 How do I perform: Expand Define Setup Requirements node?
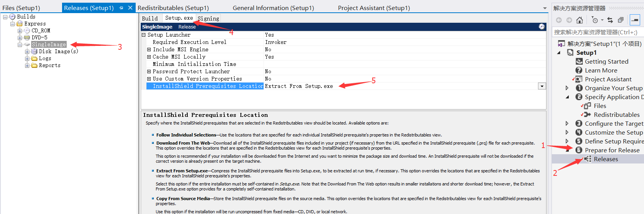567,141
